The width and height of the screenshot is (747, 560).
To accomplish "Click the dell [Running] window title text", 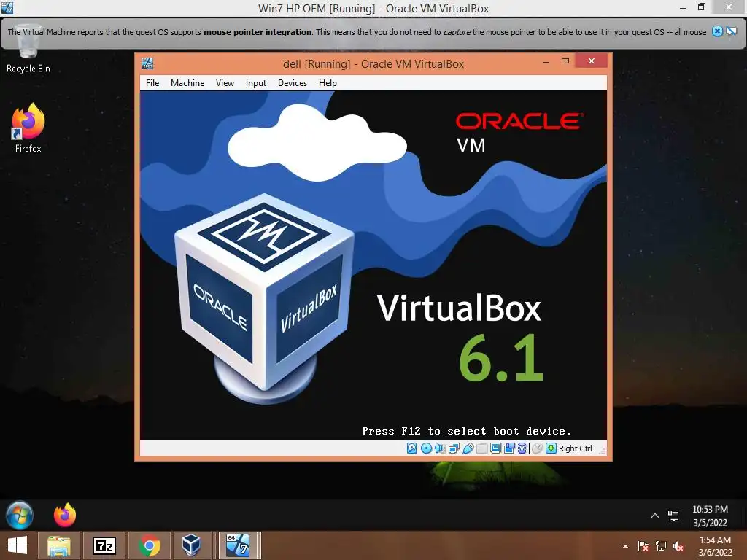I will (x=373, y=64).
